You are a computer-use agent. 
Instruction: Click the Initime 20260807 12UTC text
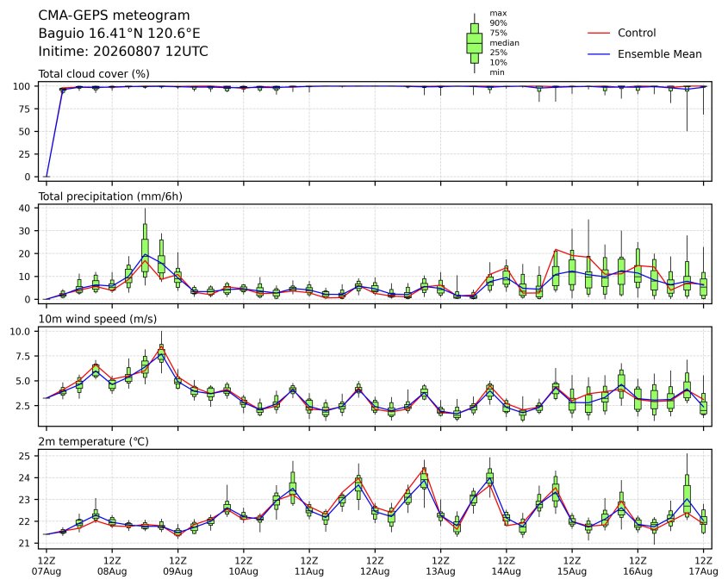[123, 51]
